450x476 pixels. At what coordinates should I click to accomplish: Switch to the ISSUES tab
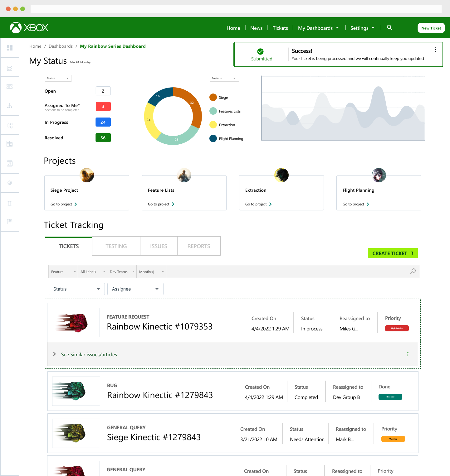159,246
